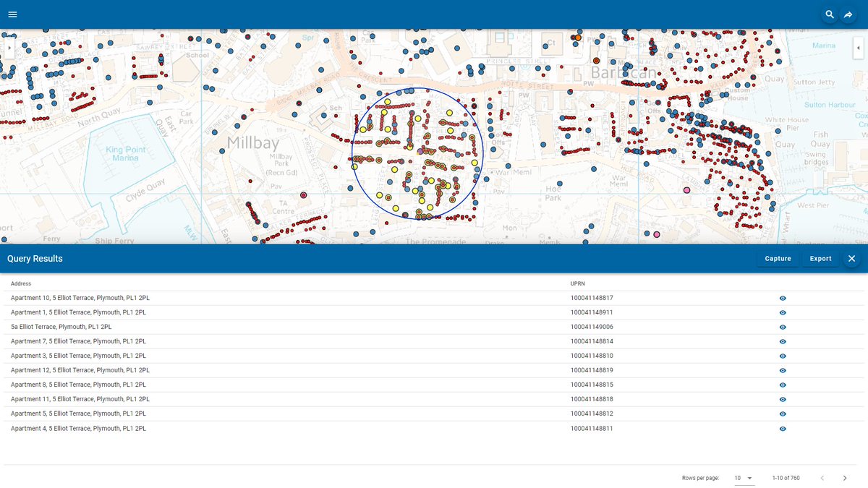This screenshot has width=868, height=488.
Task: View 5a Elliot Terrace record details
Action: click(x=782, y=326)
